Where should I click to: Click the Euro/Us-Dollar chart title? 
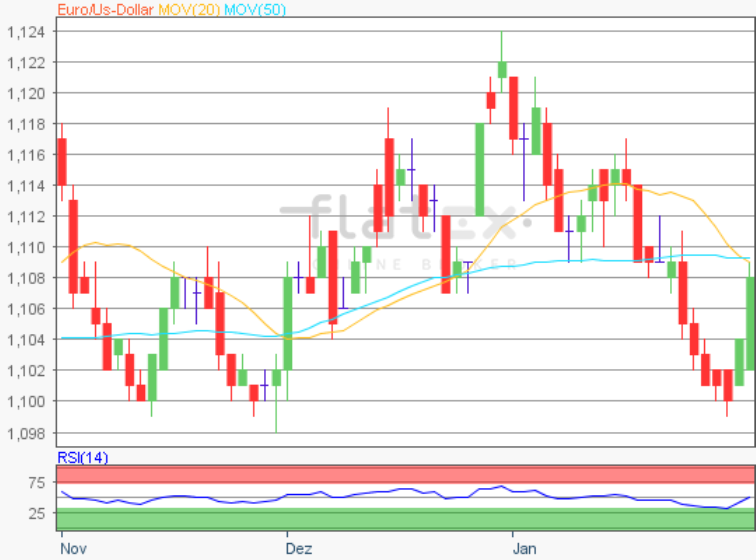tap(105, 9)
